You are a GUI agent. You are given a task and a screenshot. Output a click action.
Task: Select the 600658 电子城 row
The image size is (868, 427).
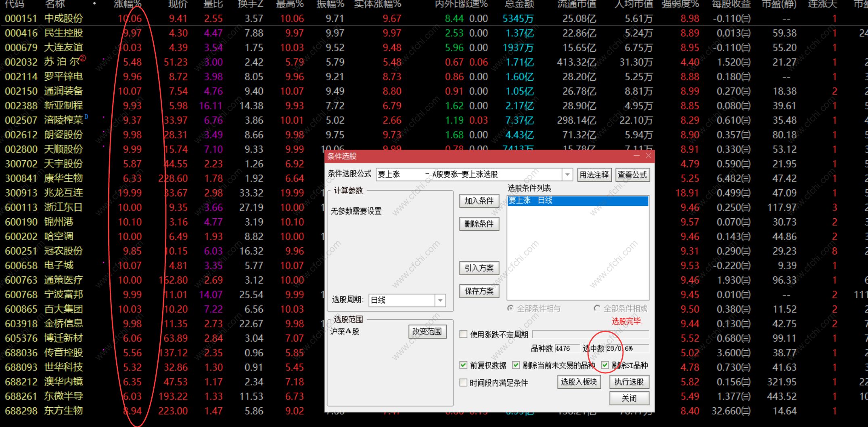click(x=161, y=266)
